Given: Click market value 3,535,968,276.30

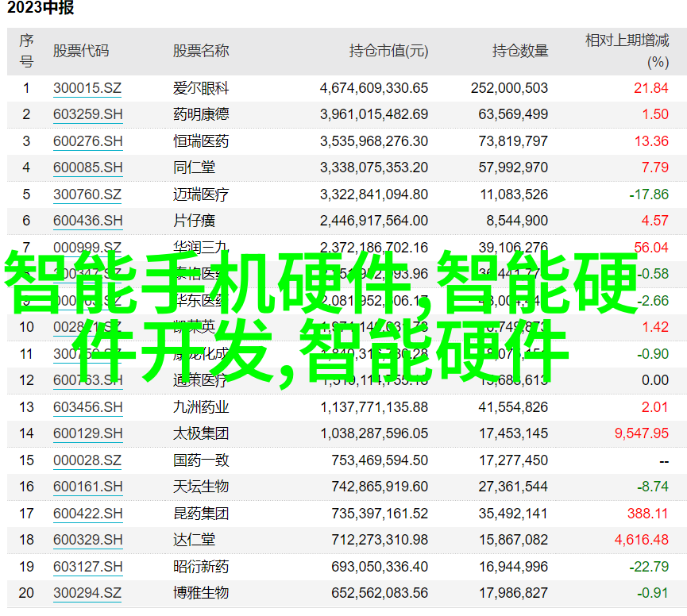Looking at the screenshot, I should [x=374, y=141].
